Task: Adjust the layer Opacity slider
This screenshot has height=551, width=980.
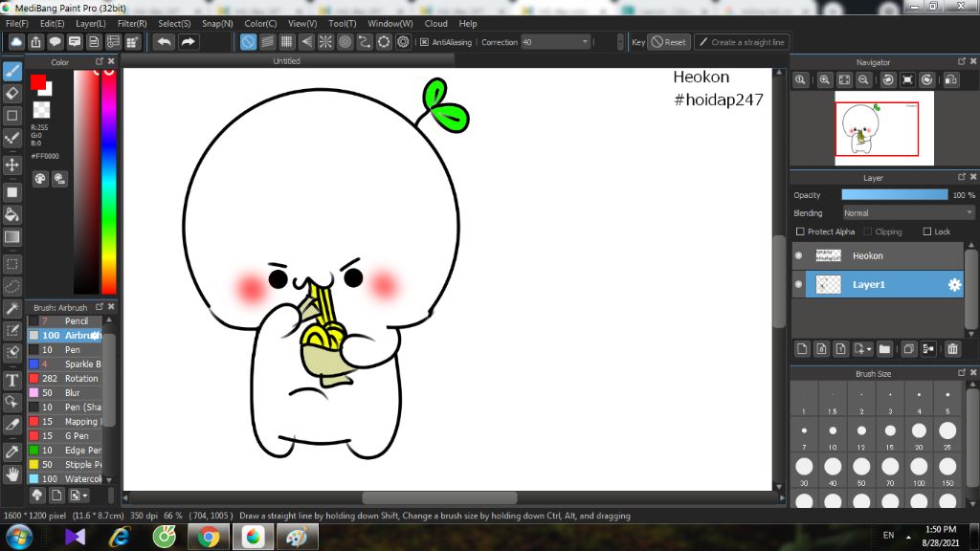Action: pos(895,195)
